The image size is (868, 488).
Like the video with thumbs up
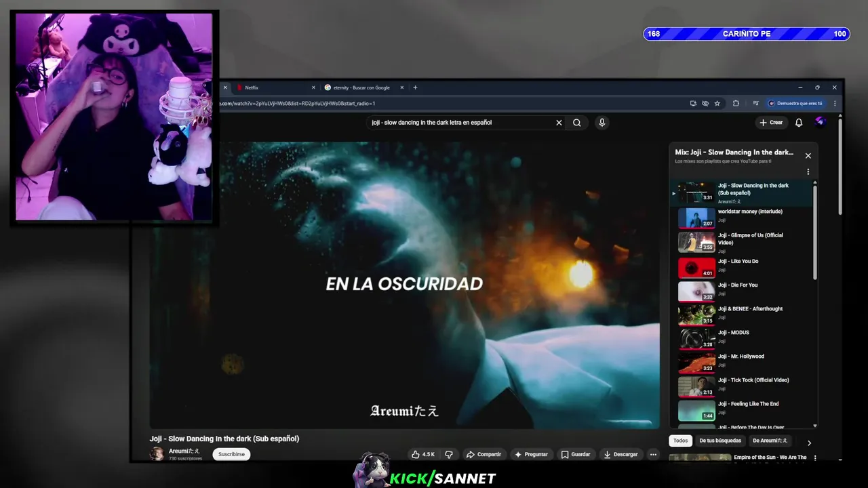coord(423,454)
